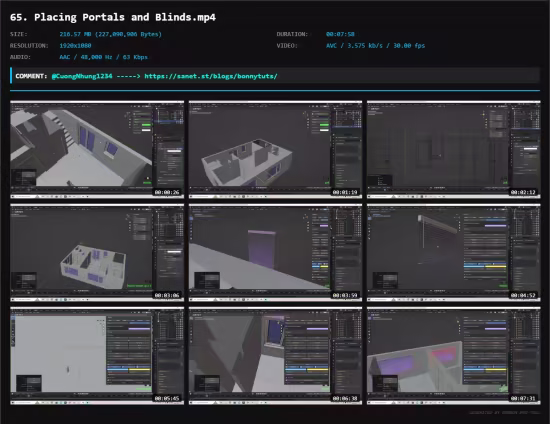This screenshot has width=550, height=424.
Task: Click the "DURATION:" label
Action: point(292,34)
